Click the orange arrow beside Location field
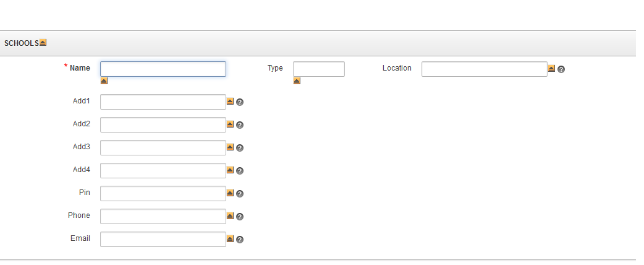644x265 pixels. (x=551, y=68)
